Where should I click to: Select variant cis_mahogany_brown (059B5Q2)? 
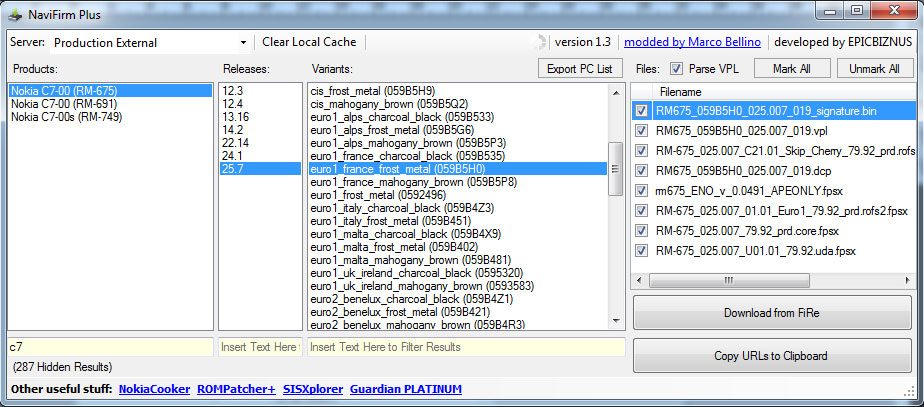(458, 104)
